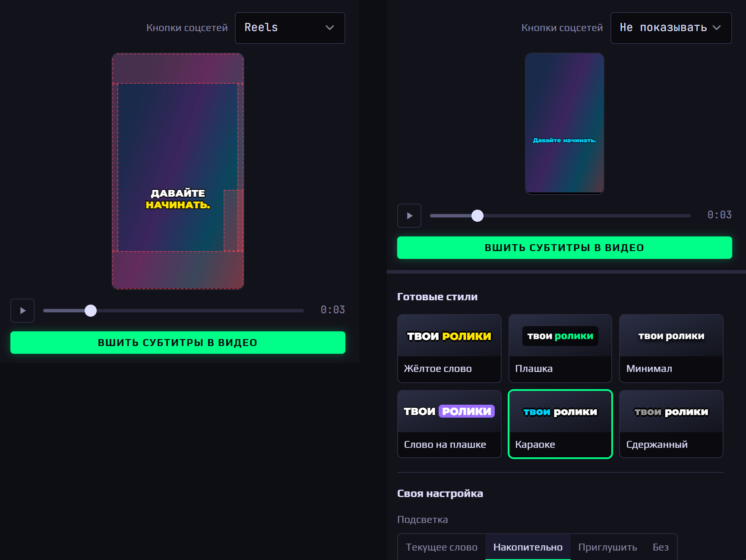Click the 'Своя настройка' heading
This screenshot has width=746, height=560.
(x=440, y=494)
